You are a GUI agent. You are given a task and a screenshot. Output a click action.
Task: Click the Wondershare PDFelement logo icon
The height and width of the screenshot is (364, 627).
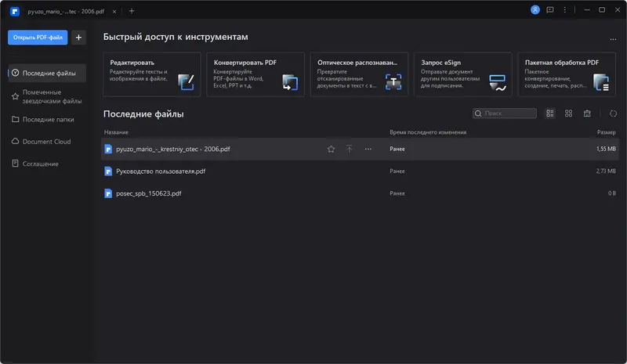[13, 10]
